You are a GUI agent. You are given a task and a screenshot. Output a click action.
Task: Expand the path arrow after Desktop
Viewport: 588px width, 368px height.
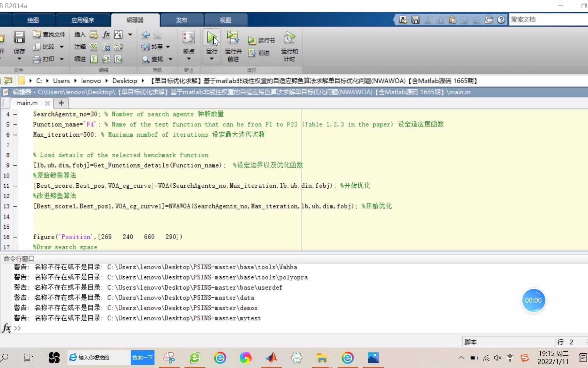click(143, 81)
